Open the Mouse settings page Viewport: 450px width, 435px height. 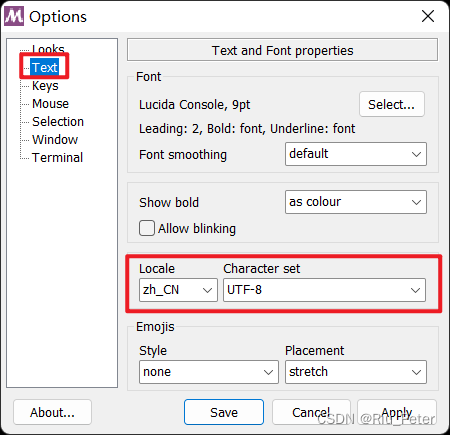50,104
